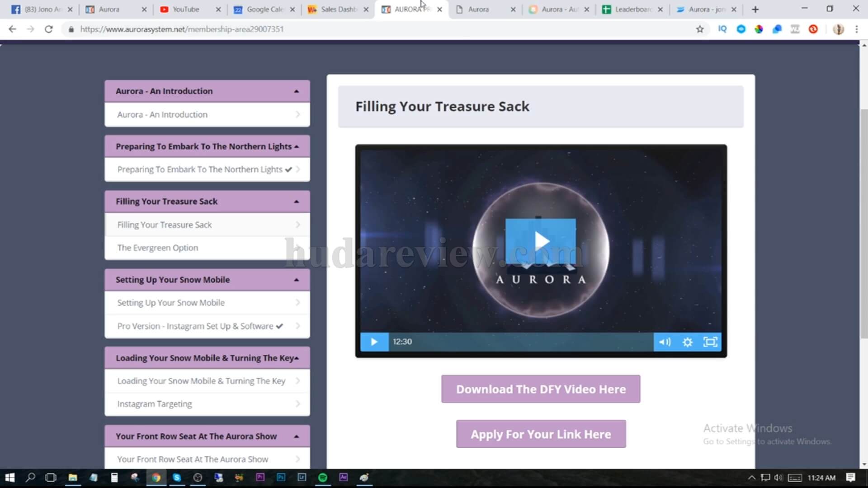Image resolution: width=868 pixels, height=488 pixels.
Task: Show hidden system tray icons
Action: click(x=751, y=478)
